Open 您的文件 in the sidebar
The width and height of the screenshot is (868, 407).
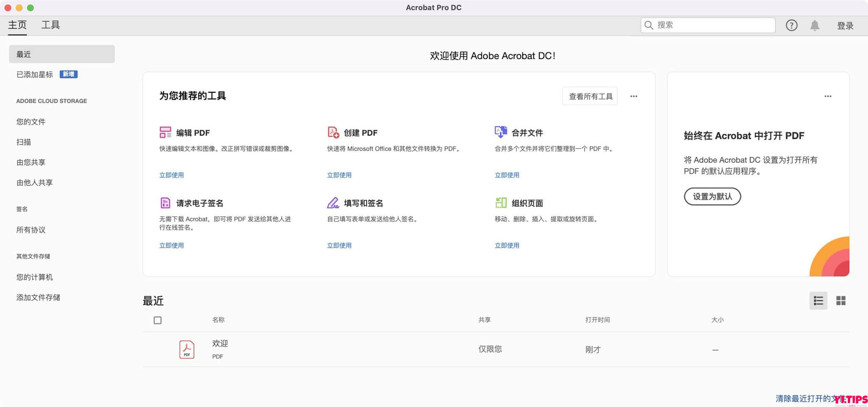click(31, 122)
